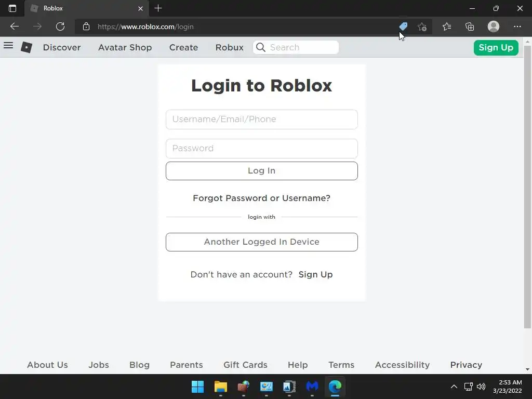The width and height of the screenshot is (532, 399).
Task: Open the Blog footer link
Action: [x=139, y=365]
